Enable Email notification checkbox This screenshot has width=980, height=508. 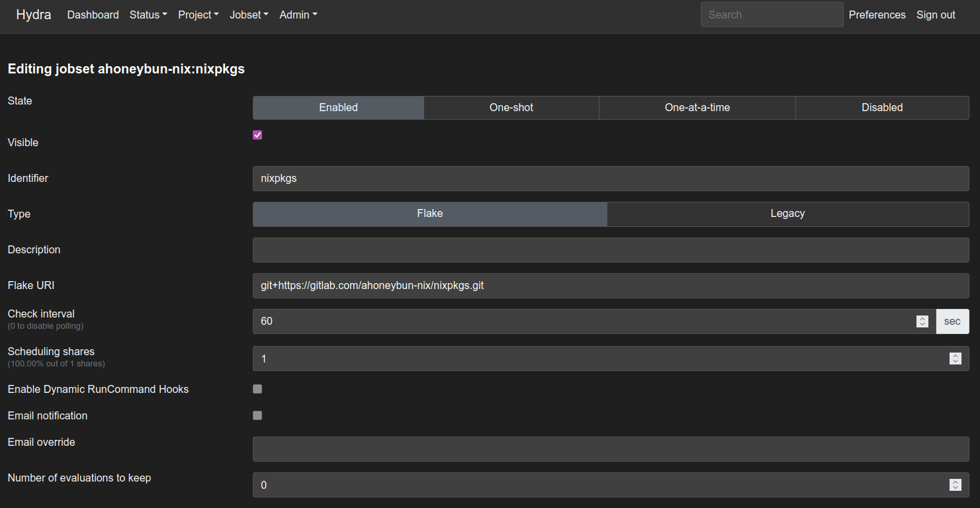[257, 415]
